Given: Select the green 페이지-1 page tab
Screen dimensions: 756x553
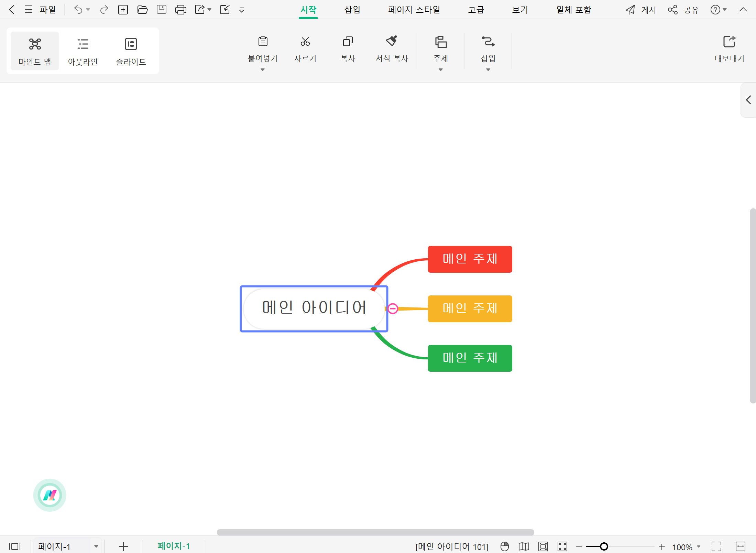Looking at the screenshot, I should tap(174, 546).
